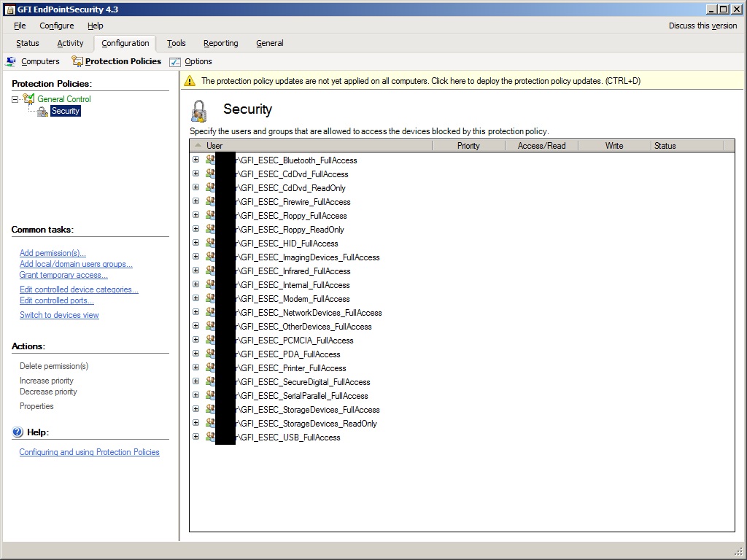747x560 pixels.
Task: Select the General Control tree item label
Action: tap(64, 98)
